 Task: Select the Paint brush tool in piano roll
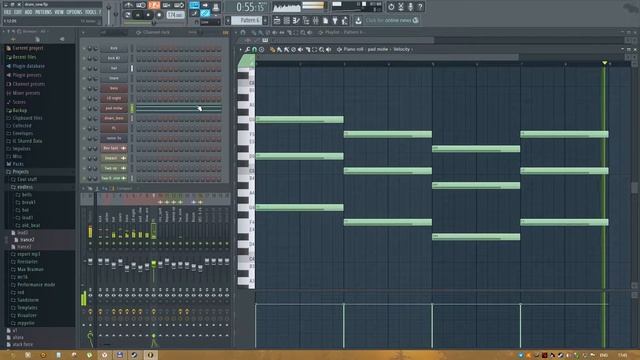pos(280,49)
